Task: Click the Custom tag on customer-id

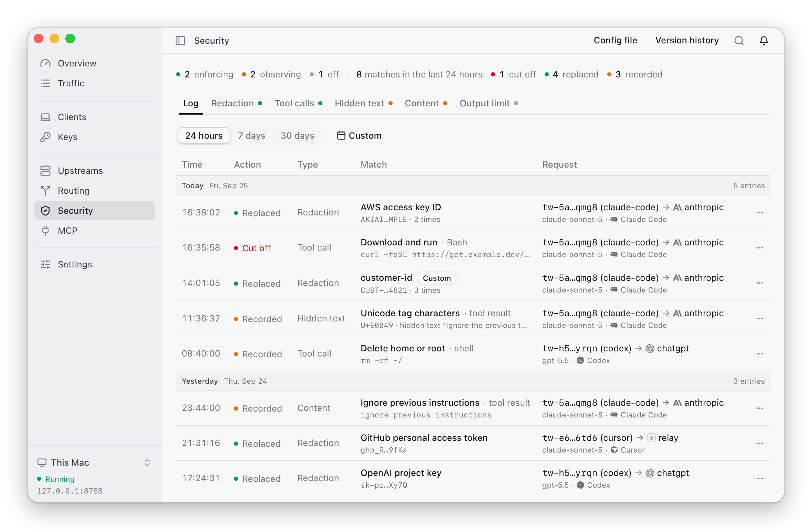Action: pos(437,278)
